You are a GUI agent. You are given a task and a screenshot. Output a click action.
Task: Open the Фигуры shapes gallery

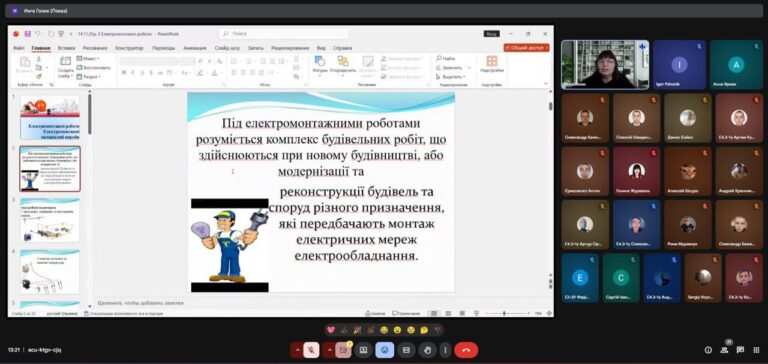(320, 66)
